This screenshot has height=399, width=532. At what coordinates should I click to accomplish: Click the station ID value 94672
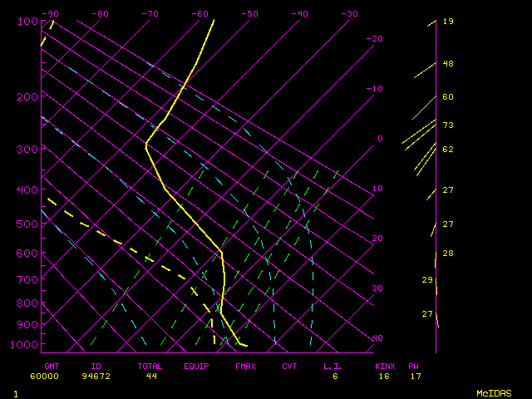[x=96, y=376]
